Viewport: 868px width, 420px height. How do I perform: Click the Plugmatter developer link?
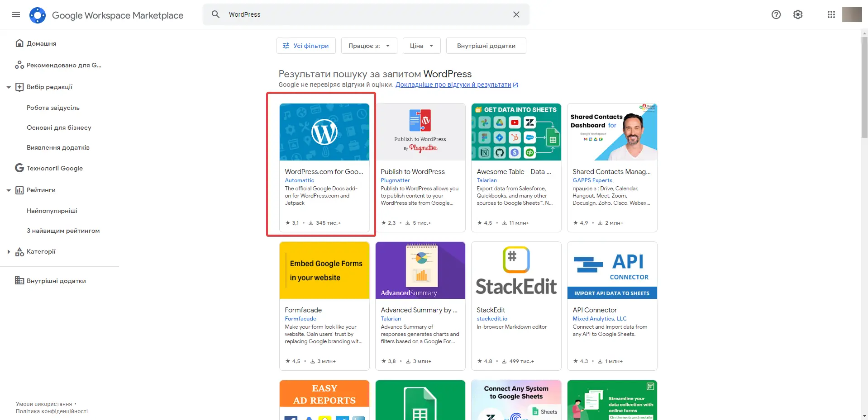click(x=395, y=180)
